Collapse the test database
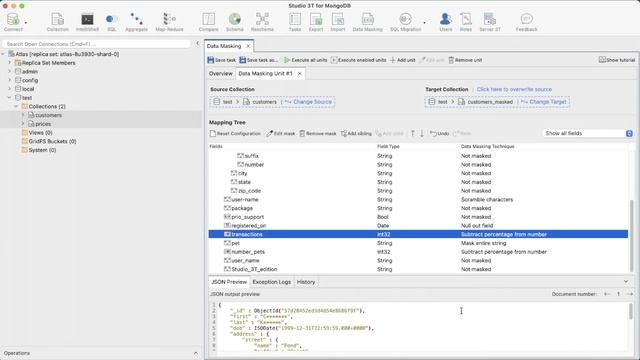 [10, 98]
